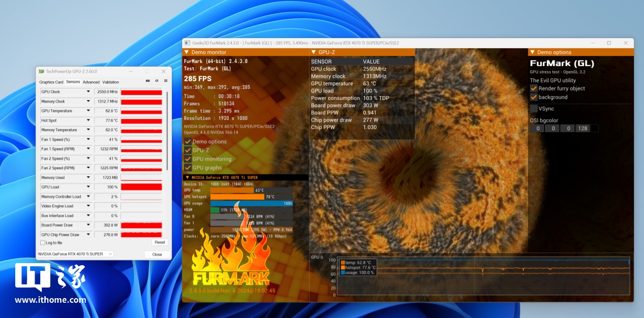Collapse the GPU-Z panel in FurMark
This screenshot has height=318, width=644.
tap(313, 52)
